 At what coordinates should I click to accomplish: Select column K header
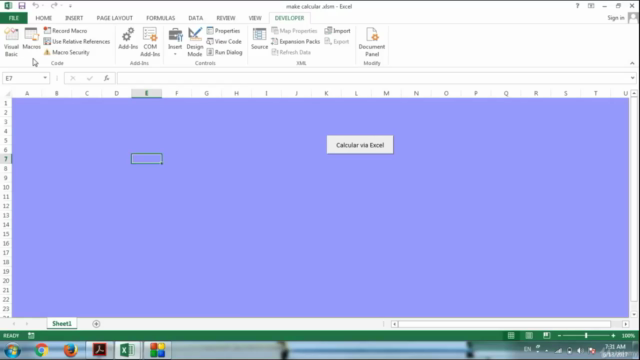pyautogui.click(x=326, y=93)
